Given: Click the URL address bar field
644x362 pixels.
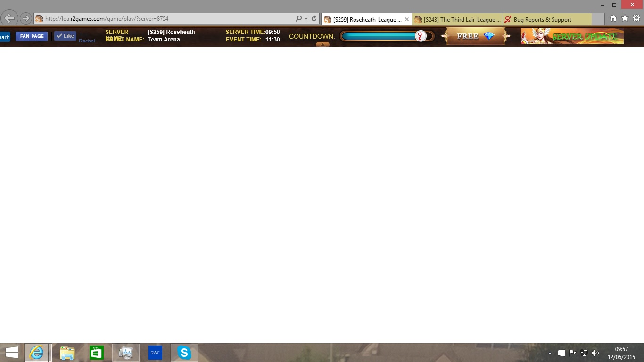Looking at the screenshot, I should 165,19.
